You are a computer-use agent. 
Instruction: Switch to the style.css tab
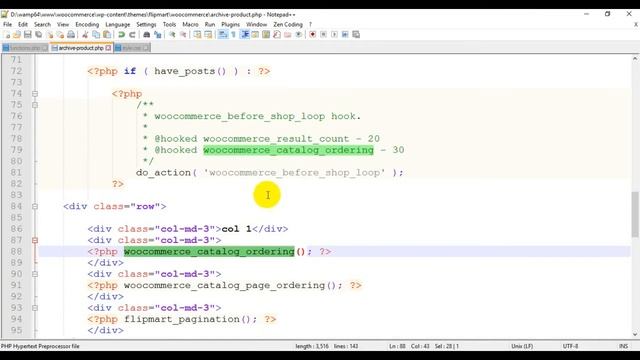132,48
